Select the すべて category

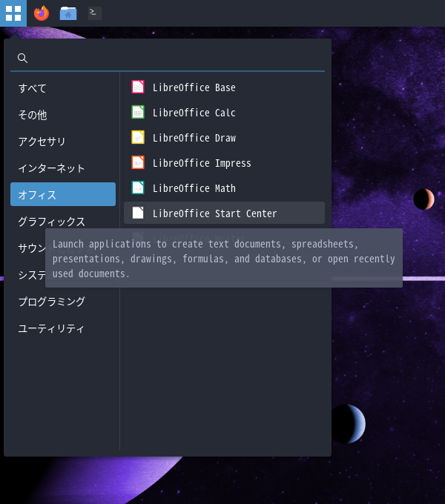[63, 87]
